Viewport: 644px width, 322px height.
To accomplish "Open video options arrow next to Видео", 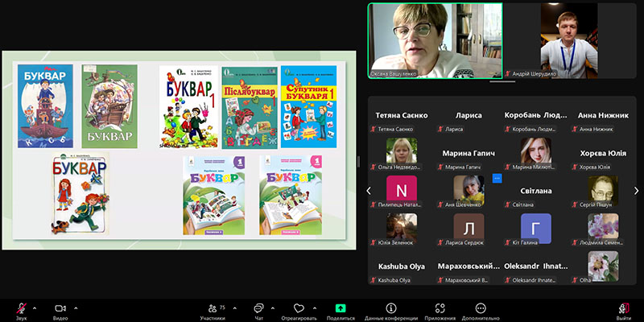I will (76, 308).
